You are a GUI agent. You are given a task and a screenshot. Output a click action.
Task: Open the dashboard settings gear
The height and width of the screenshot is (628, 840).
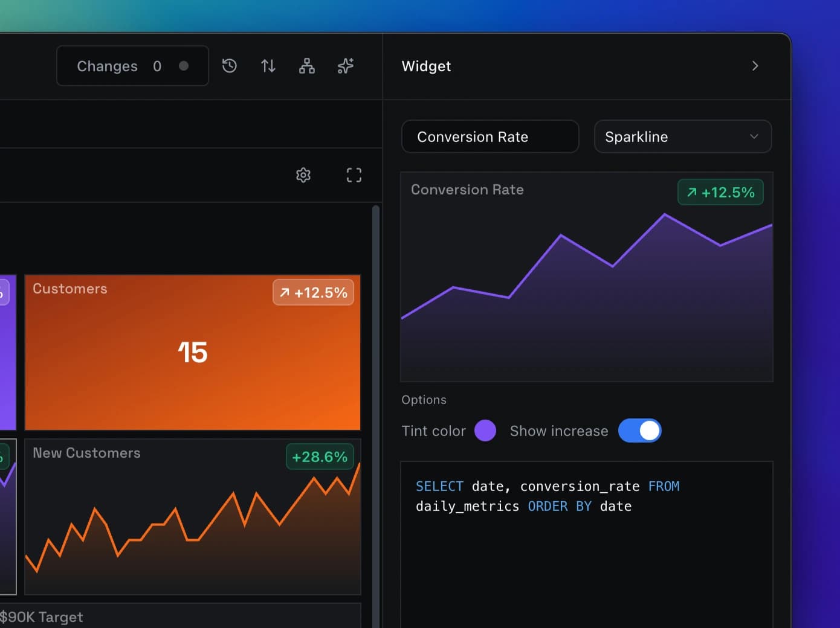(303, 175)
